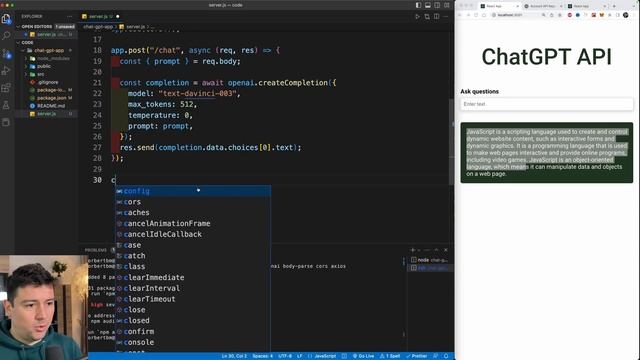Viewport: 640px width, 360px height.
Task: Choose the caches autocomplete suggestion
Action: click(193, 213)
